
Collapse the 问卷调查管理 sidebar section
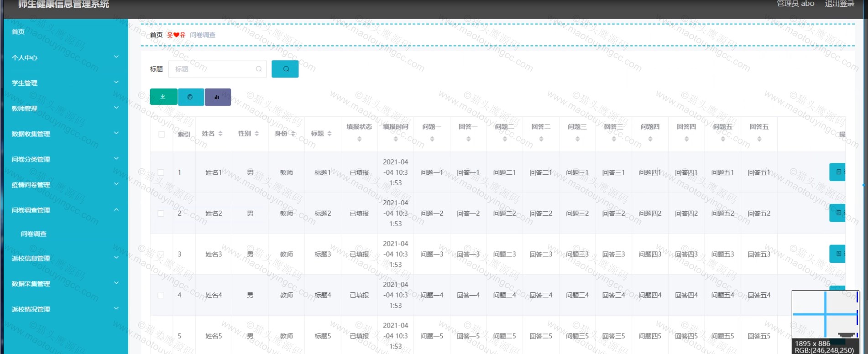click(x=65, y=210)
